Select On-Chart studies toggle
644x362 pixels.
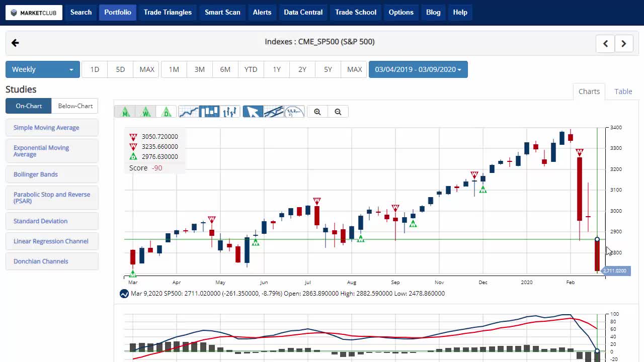pyautogui.click(x=29, y=106)
